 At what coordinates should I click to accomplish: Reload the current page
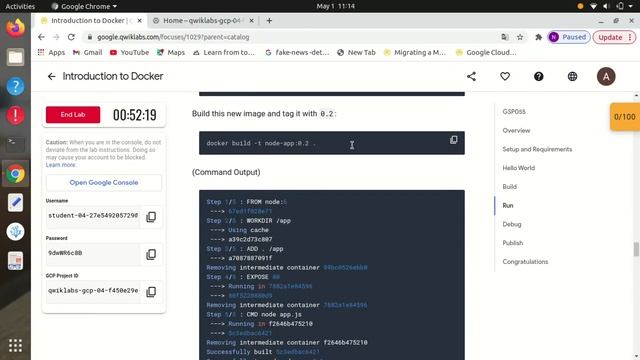click(x=71, y=37)
